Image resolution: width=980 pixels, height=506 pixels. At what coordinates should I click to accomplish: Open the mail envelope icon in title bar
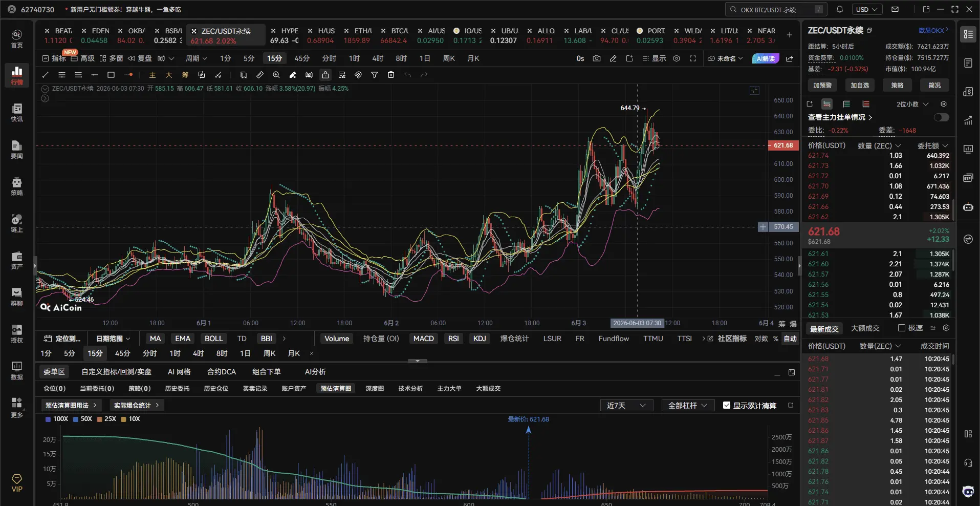coord(895,9)
